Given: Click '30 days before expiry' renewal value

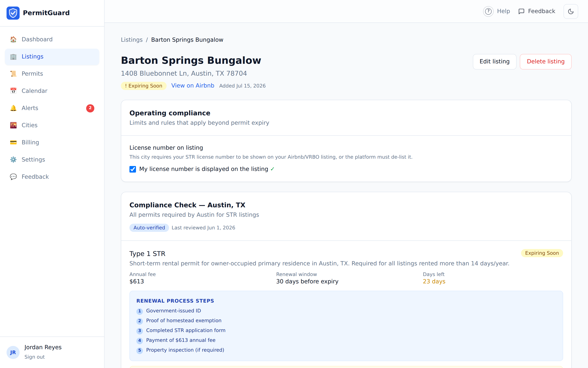Looking at the screenshot, I should (x=307, y=282).
